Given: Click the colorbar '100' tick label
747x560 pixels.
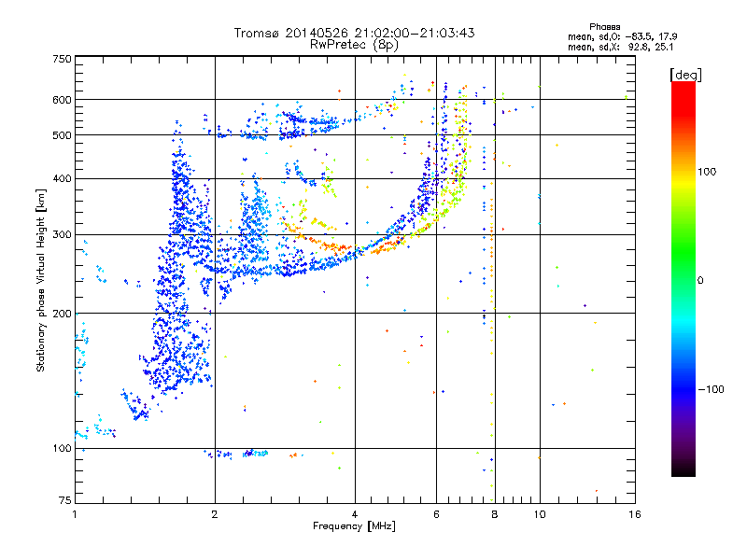Looking at the screenshot, I should [x=707, y=172].
